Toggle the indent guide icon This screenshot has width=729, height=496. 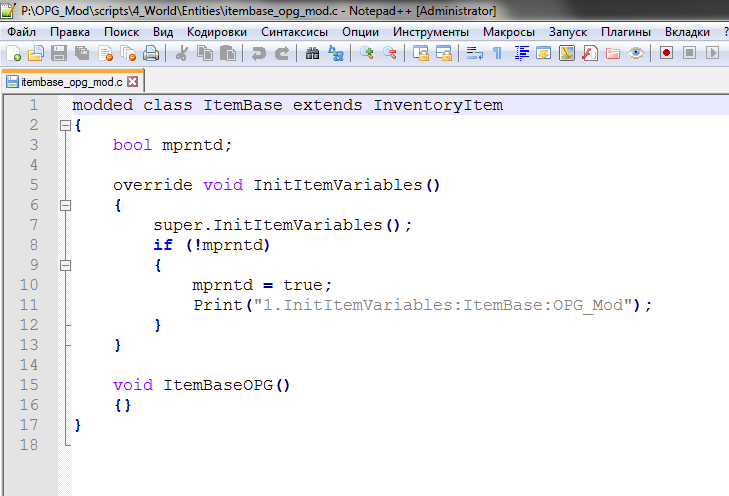point(522,53)
